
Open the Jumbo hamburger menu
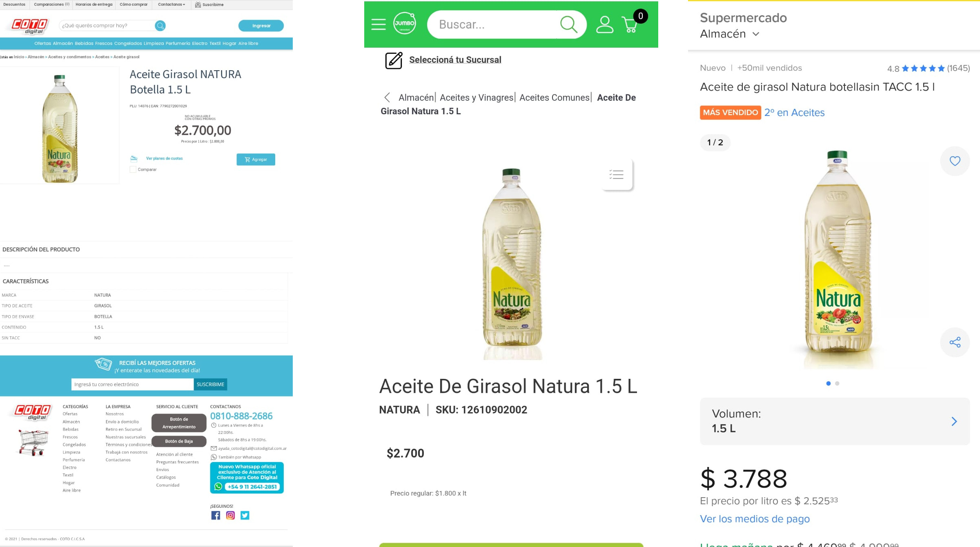(378, 24)
